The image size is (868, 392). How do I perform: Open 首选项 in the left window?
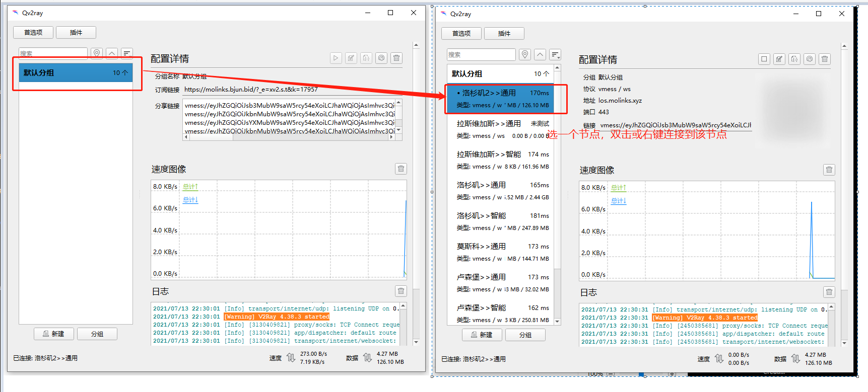[33, 33]
